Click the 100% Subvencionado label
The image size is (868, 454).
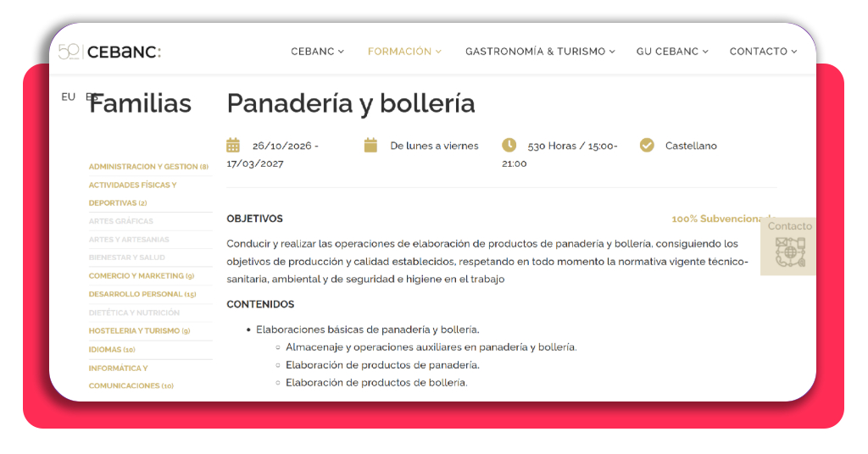click(724, 219)
